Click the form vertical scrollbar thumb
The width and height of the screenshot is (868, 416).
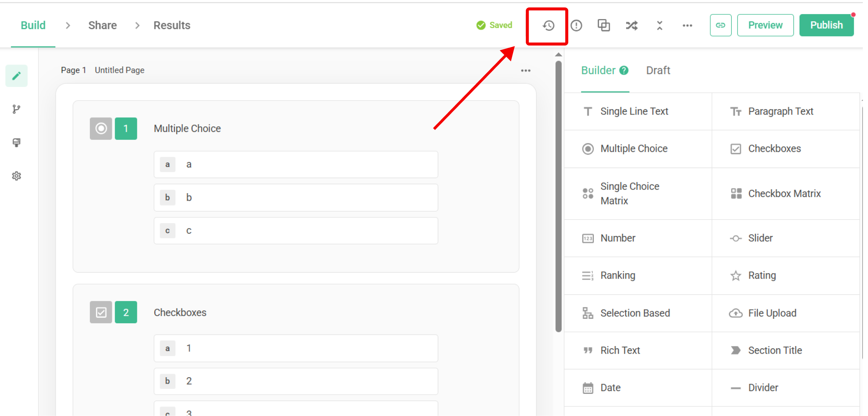click(558, 196)
